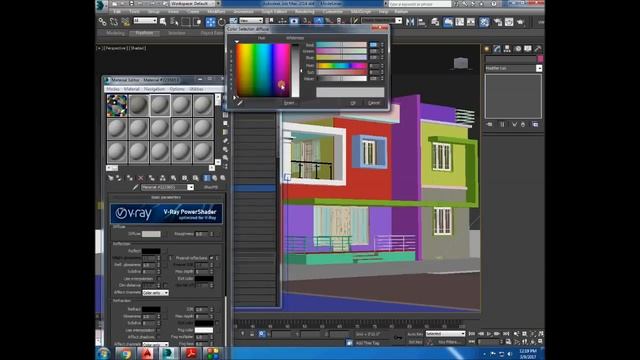Image resolution: width=640 pixels, height=360 pixels.
Task: Open the Rendering menu in main menu bar
Action: [x=304, y=12]
